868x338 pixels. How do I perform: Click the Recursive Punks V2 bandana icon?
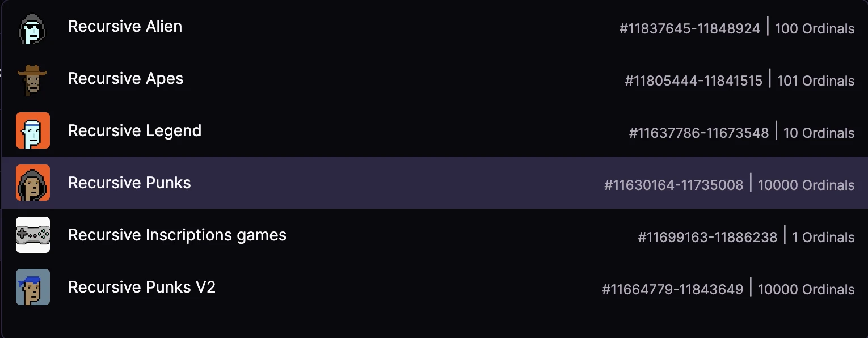tap(32, 288)
